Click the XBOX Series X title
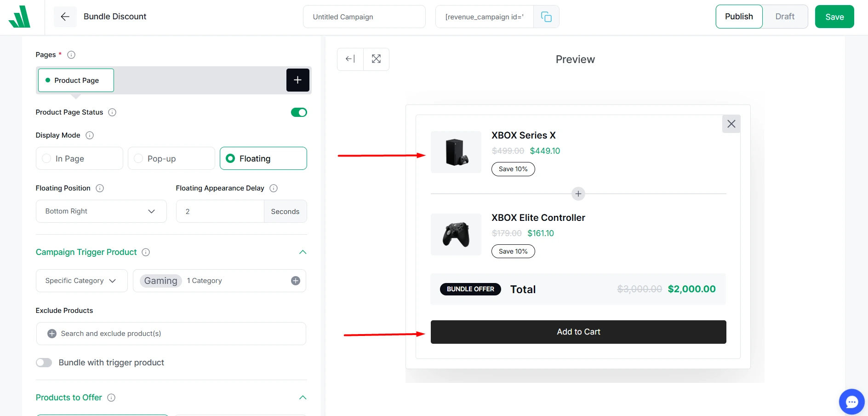This screenshot has height=416, width=868. pos(524,135)
